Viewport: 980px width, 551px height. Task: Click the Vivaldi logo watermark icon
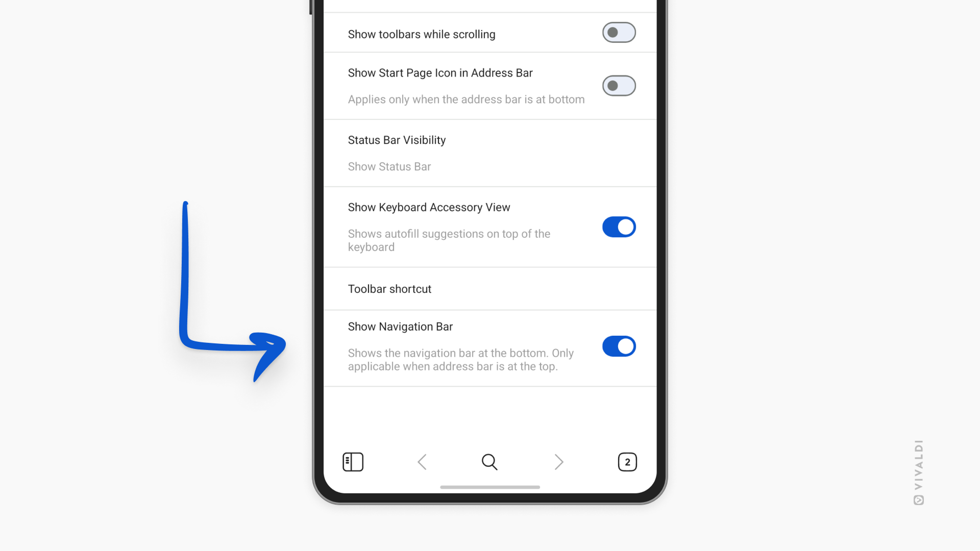[x=918, y=500]
